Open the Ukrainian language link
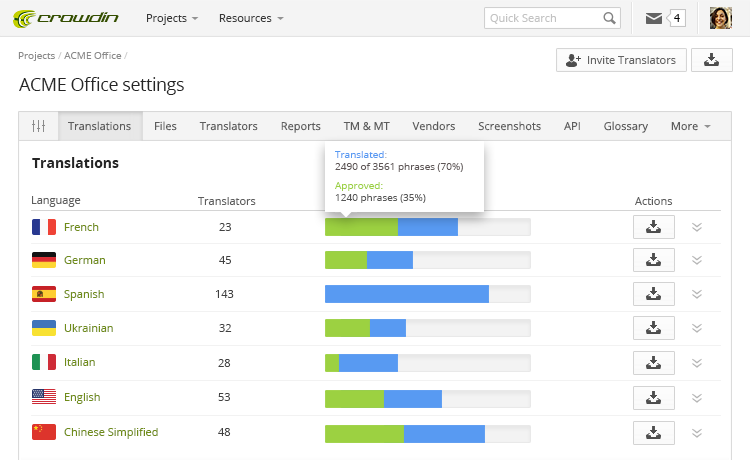The height and width of the screenshot is (460, 750). [x=88, y=328]
